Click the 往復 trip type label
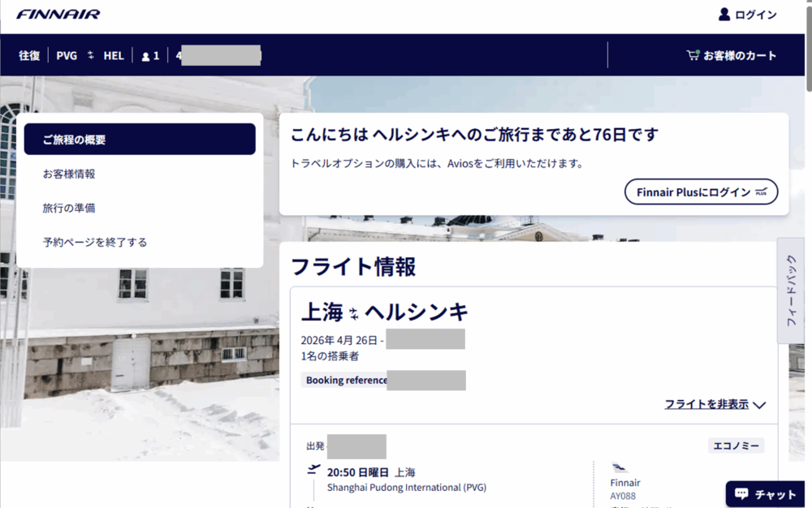The height and width of the screenshot is (508, 812). point(29,56)
